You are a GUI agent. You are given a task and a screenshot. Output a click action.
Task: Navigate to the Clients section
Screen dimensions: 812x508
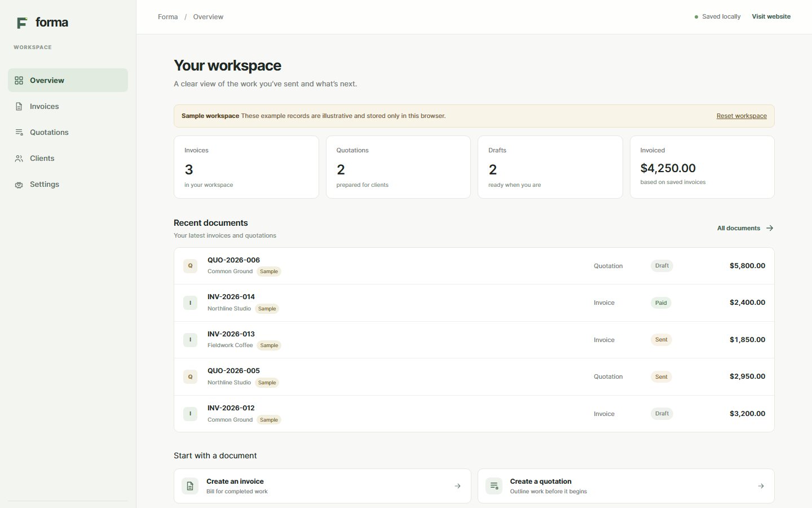coord(68,158)
